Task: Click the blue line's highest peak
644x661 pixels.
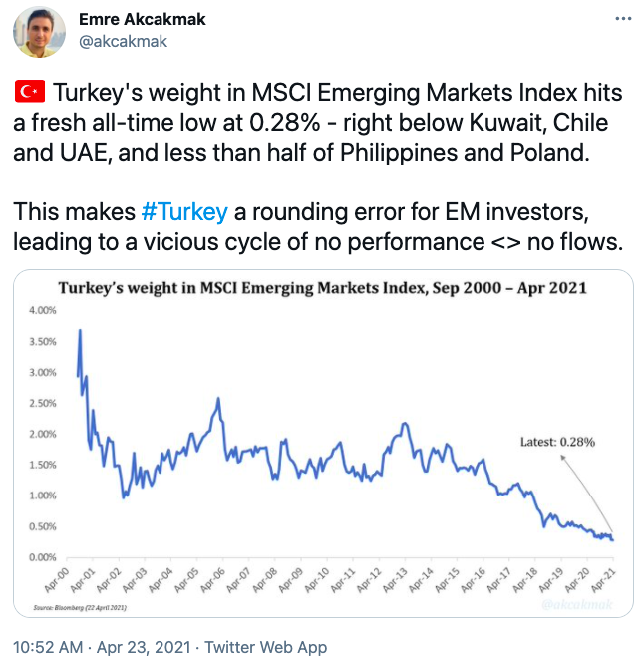Action: (x=80, y=330)
